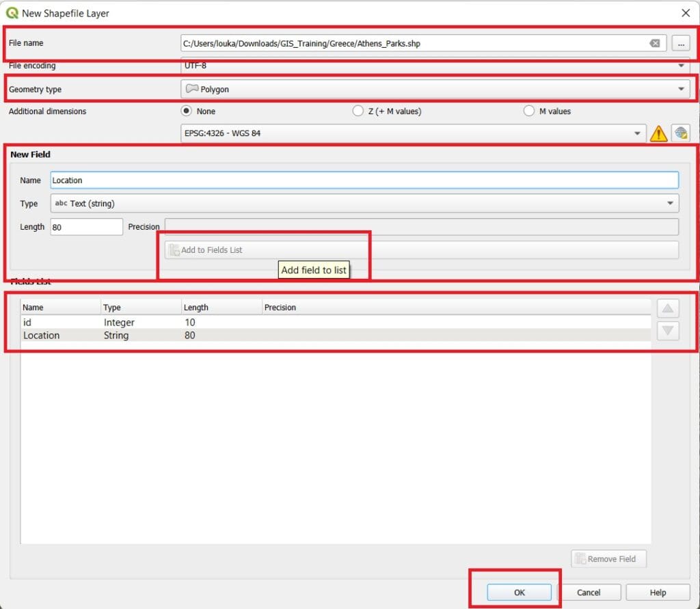Open the CRS selector globe icon
This screenshot has width=700, height=609.
[681, 133]
